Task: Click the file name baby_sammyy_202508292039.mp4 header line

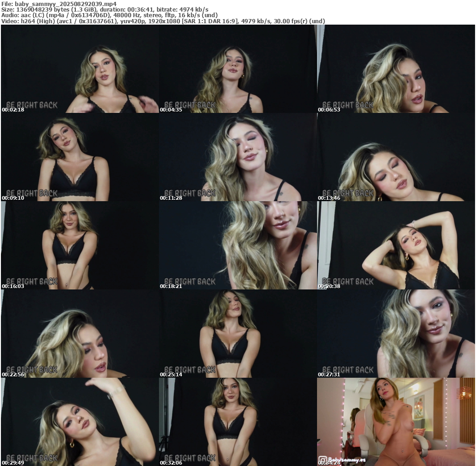Action: click(59, 4)
